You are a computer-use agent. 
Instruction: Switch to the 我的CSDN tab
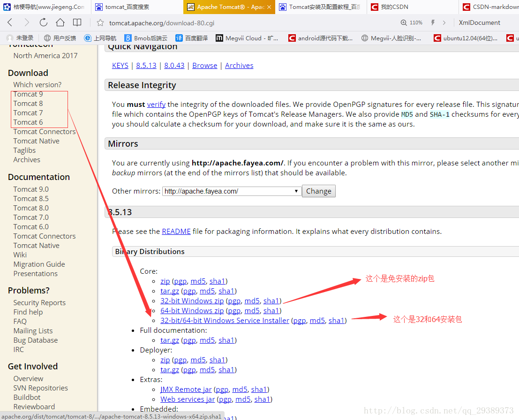[413, 7]
